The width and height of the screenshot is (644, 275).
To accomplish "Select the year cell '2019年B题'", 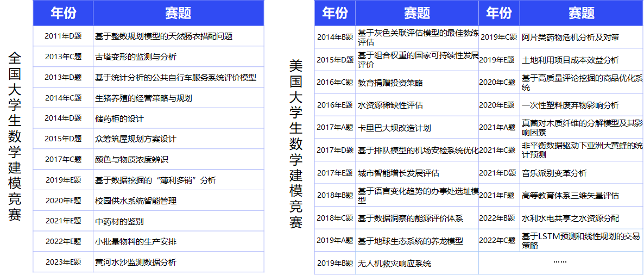I will 335,263.
